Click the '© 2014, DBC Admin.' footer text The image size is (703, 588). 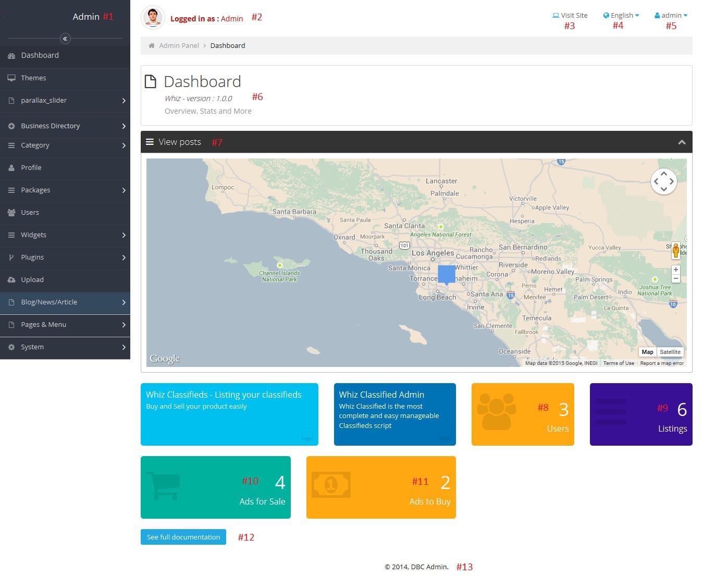pyautogui.click(x=416, y=567)
